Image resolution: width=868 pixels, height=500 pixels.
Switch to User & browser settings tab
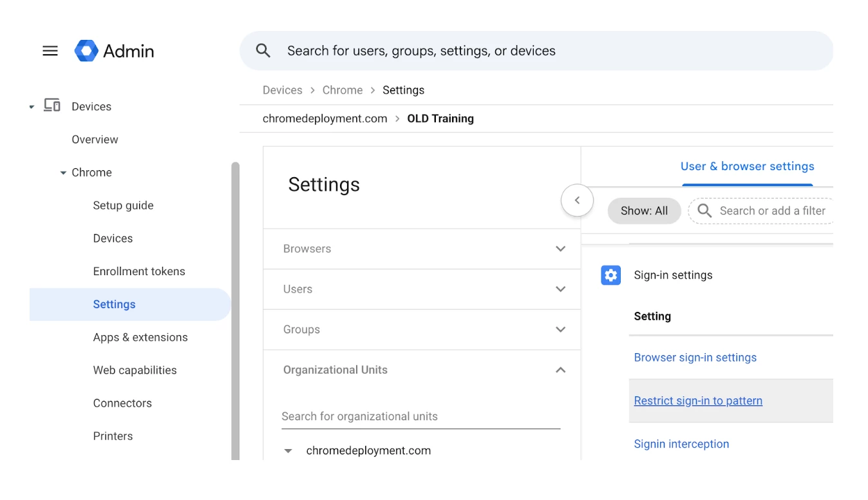point(747,166)
